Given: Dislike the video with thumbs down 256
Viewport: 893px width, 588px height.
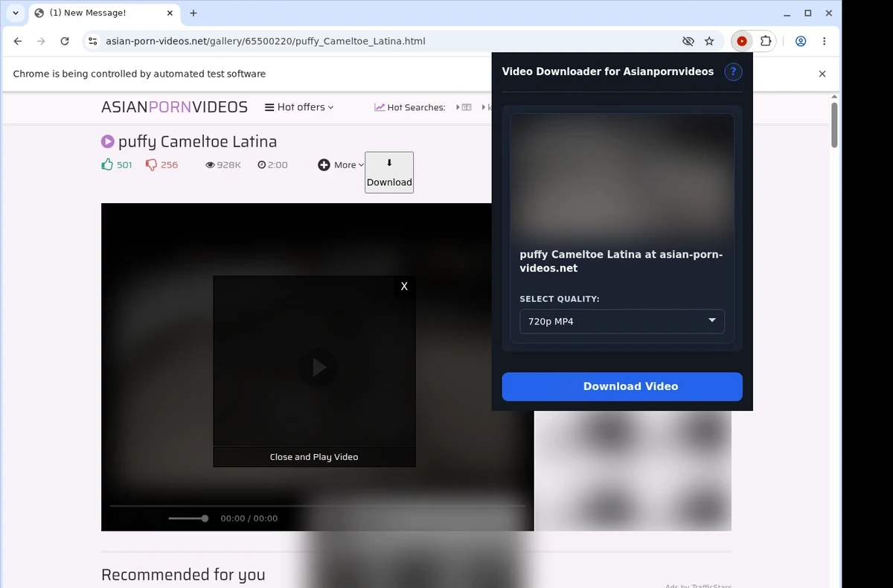Looking at the screenshot, I should (161, 164).
